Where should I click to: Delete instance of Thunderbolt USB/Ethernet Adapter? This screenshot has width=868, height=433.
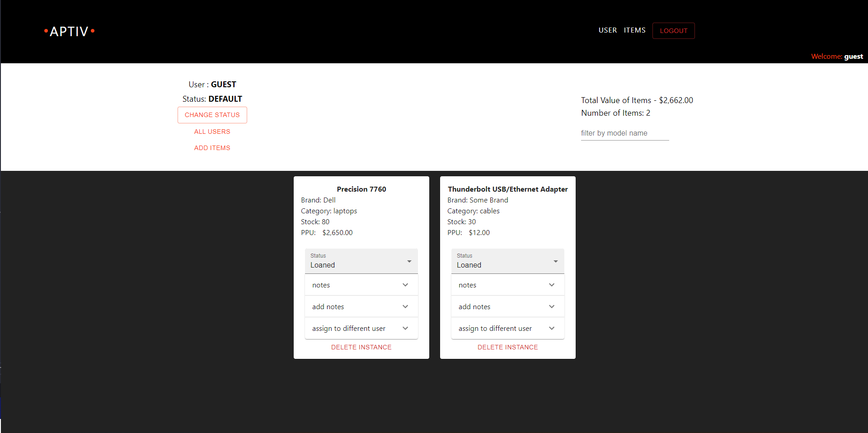[x=508, y=347]
